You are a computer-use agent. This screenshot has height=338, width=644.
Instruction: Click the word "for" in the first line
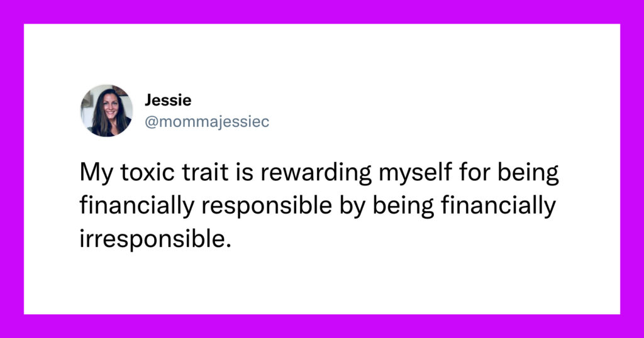pos(475,172)
